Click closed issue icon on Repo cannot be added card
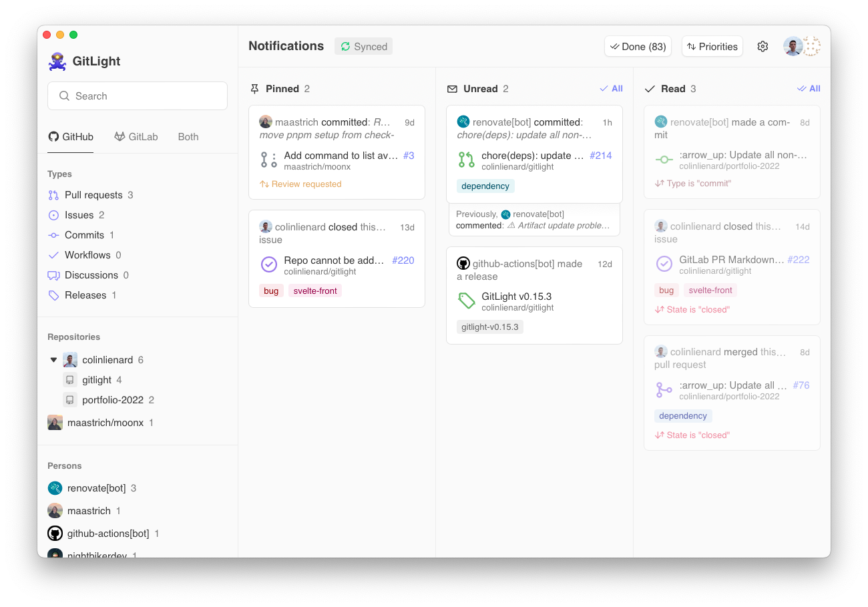 click(x=268, y=264)
